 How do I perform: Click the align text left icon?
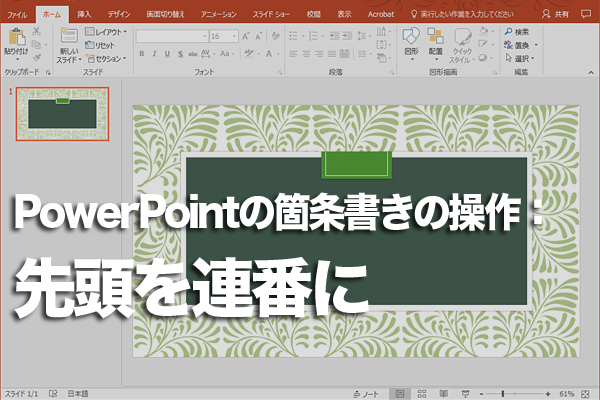tap(293, 54)
